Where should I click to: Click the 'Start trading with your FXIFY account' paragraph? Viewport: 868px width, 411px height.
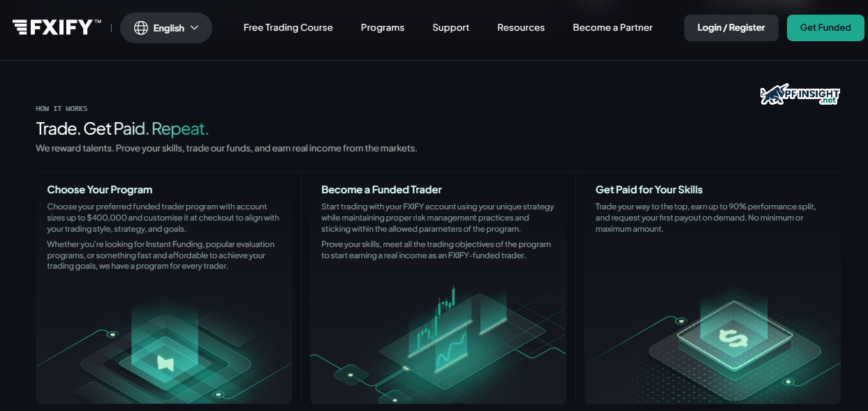[x=438, y=218]
